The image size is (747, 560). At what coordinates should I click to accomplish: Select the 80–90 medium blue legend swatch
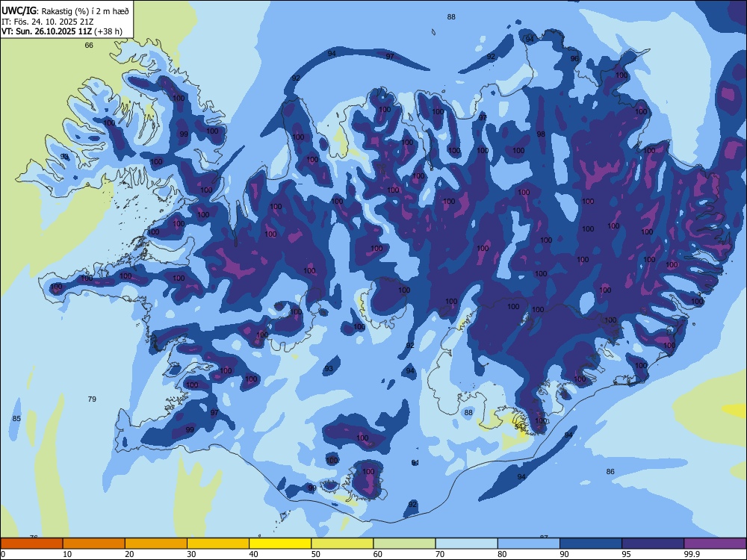[x=528, y=544]
